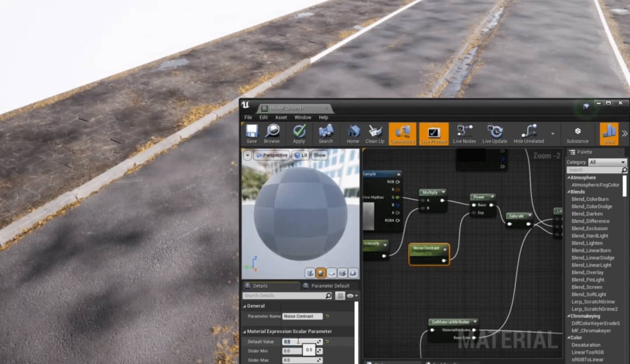
Task: Open the preview viewport options arrow
Action: pyautogui.click(x=248, y=155)
